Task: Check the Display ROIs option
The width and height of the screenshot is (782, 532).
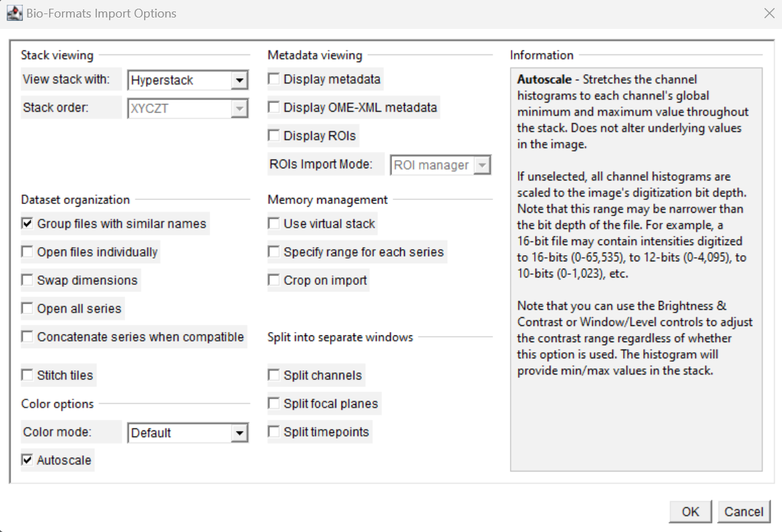Action: point(273,135)
